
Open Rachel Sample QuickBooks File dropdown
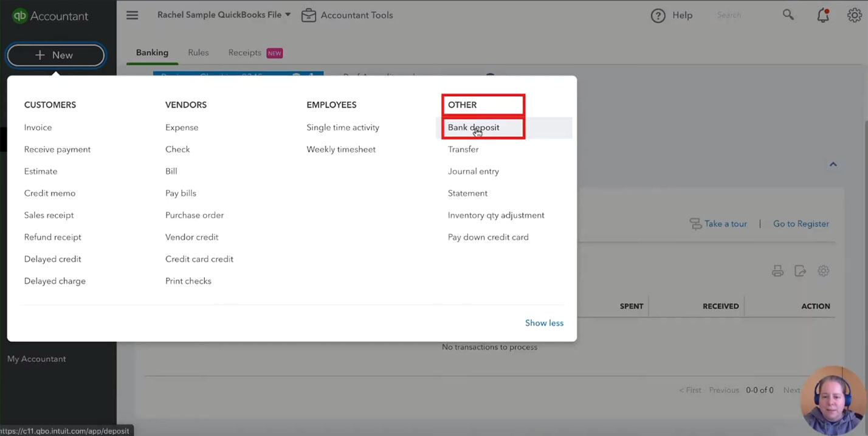click(224, 15)
